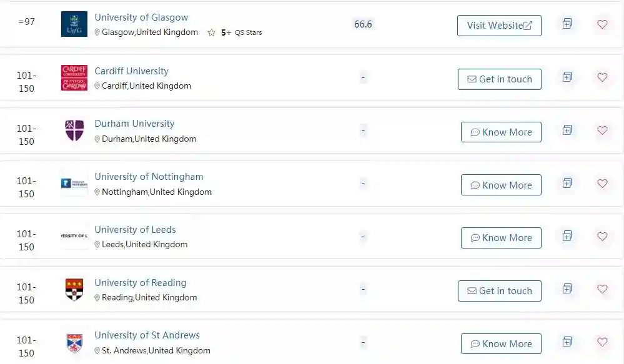Image resolution: width=624 pixels, height=364 pixels.
Task: Click heart icon for University of Nottingham
Action: coord(602,184)
